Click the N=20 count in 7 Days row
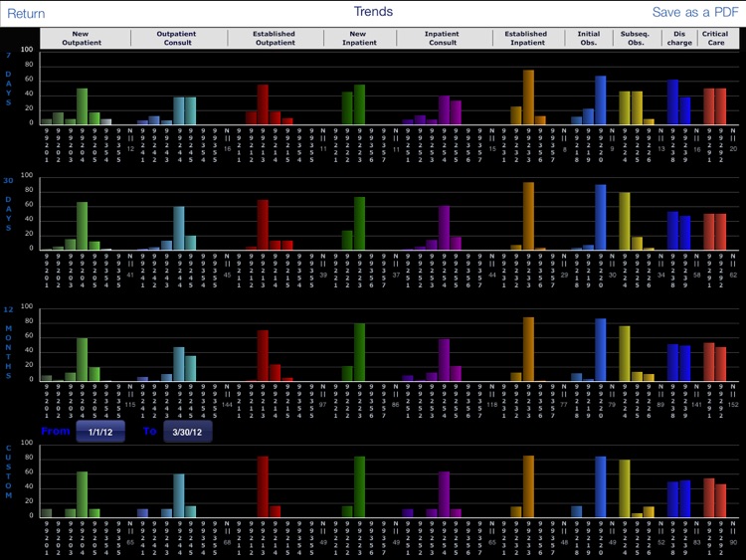746x560 pixels. click(733, 141)
